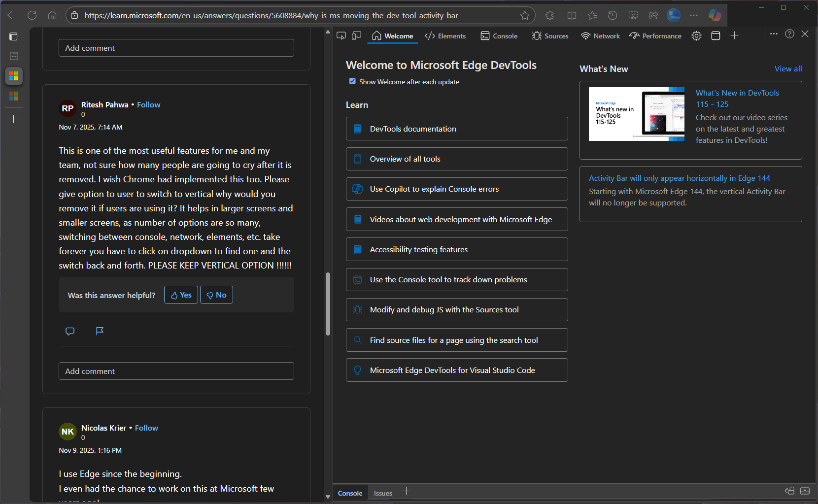Screen dimensions: 818x504
Task: Open the Favorites hub
Action: 592,15
